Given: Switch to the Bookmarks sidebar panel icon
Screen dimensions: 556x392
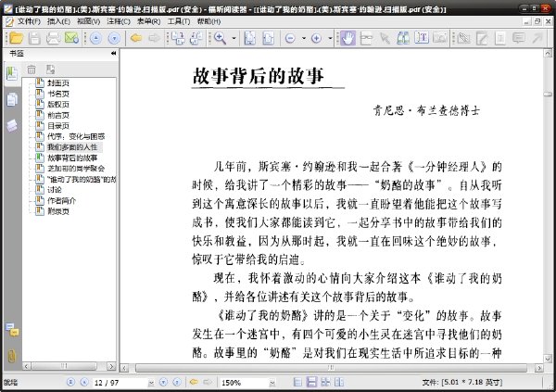Looking at the screenshot, I should coord(12,73).
